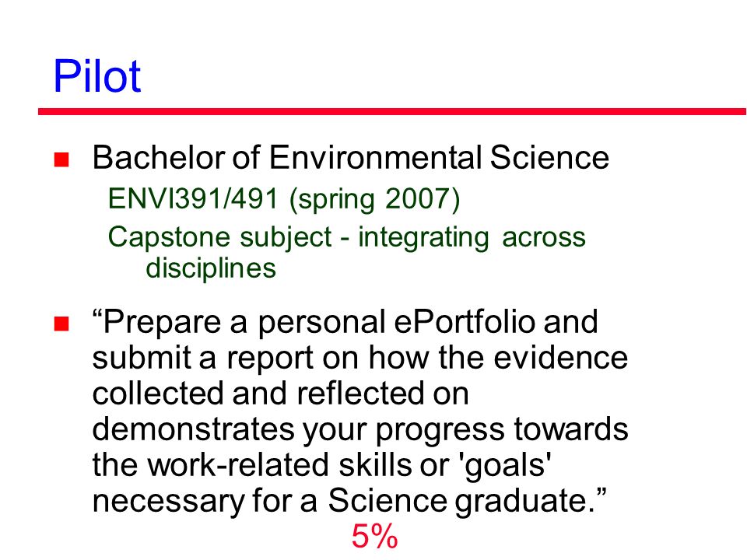Click the quoted word 'goals'
The height and width of the screenshot is (560, 747).
click(504, 466)
